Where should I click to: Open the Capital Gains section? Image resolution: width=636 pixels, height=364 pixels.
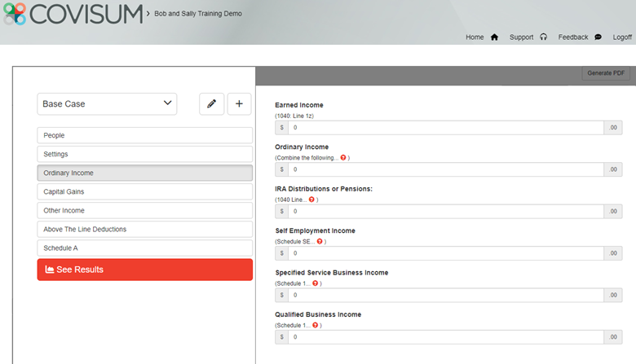pyautogui.click(x=144, y=191)
